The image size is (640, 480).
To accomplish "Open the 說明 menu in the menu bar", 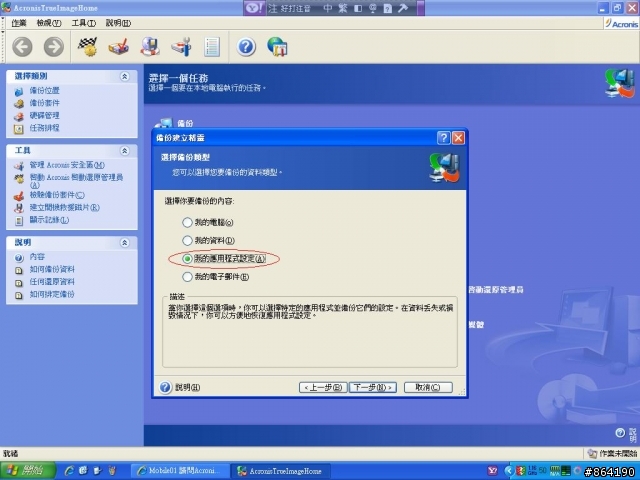I will click(x=118, y=23).
